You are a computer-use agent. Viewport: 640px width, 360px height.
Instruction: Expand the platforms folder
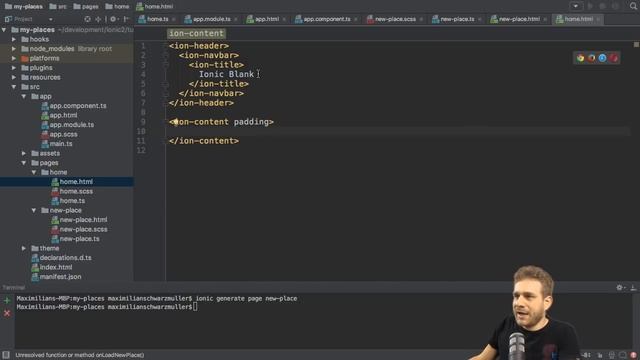pos(14,58)
